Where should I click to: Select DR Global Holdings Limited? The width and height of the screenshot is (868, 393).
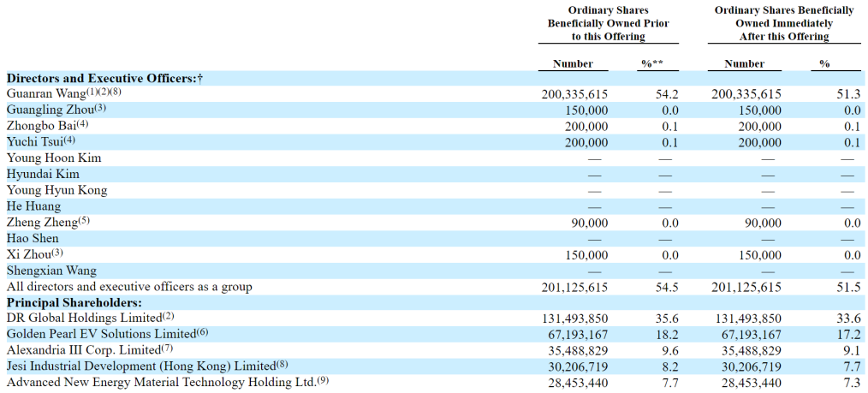(84, 319)
